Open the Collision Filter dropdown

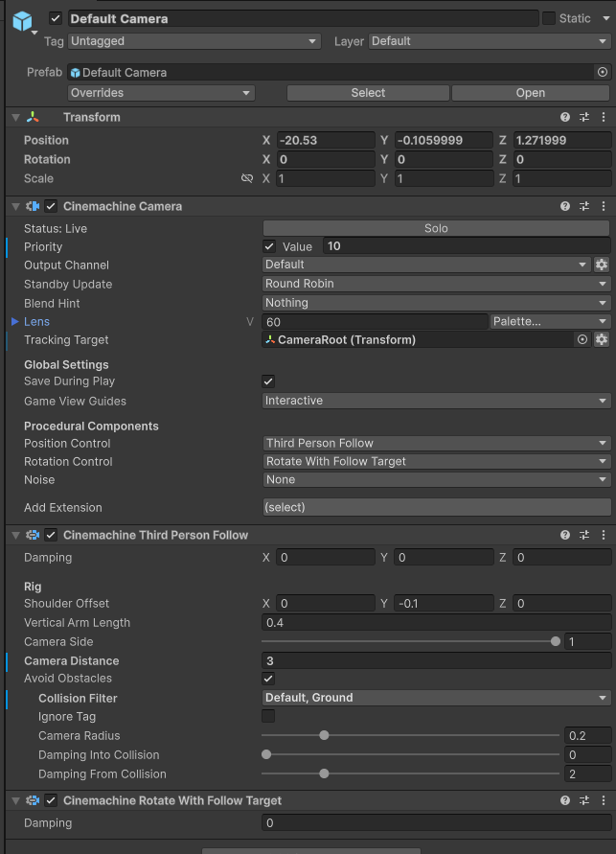pyautogui.click(x=437, y=698)
